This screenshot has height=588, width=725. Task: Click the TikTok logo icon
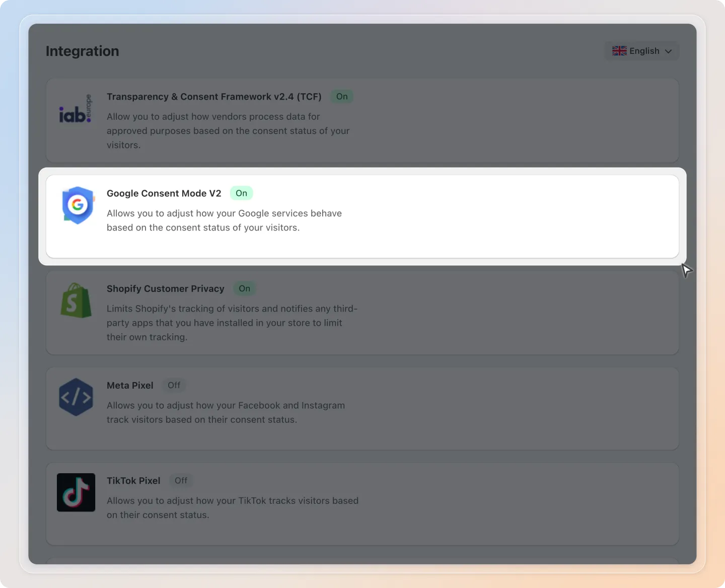point(76,492)
